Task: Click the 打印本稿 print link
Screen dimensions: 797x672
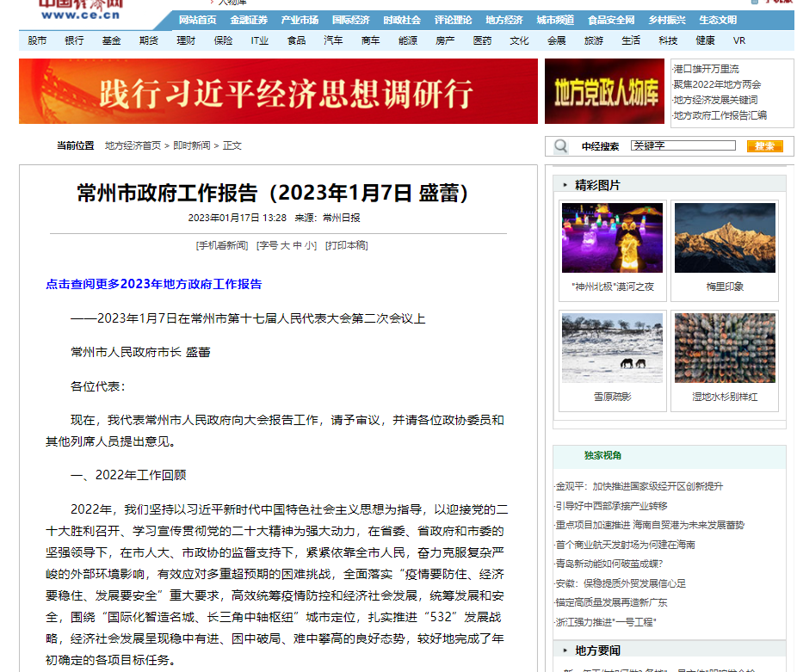Action: tap(347, 245)
